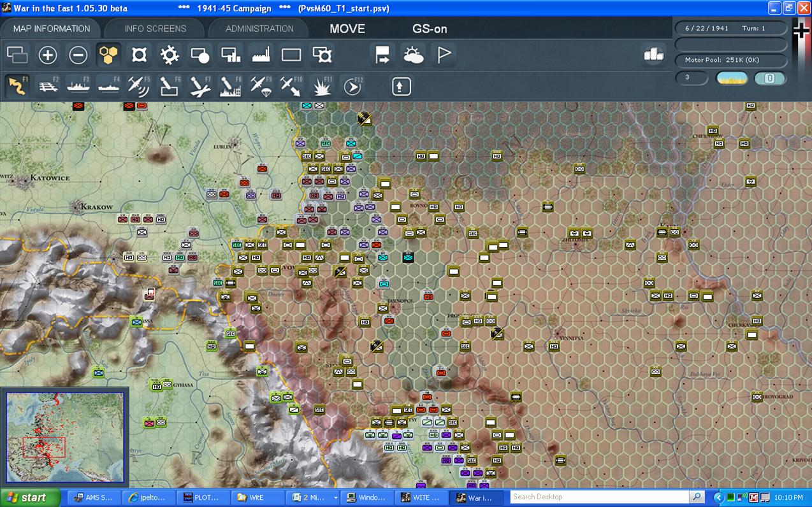Image resolution: width=812 pixels, height=507 pixels.
Task: Click the sun and cloud weather icon
Action: pyautogui.click(x=414, y=55)
